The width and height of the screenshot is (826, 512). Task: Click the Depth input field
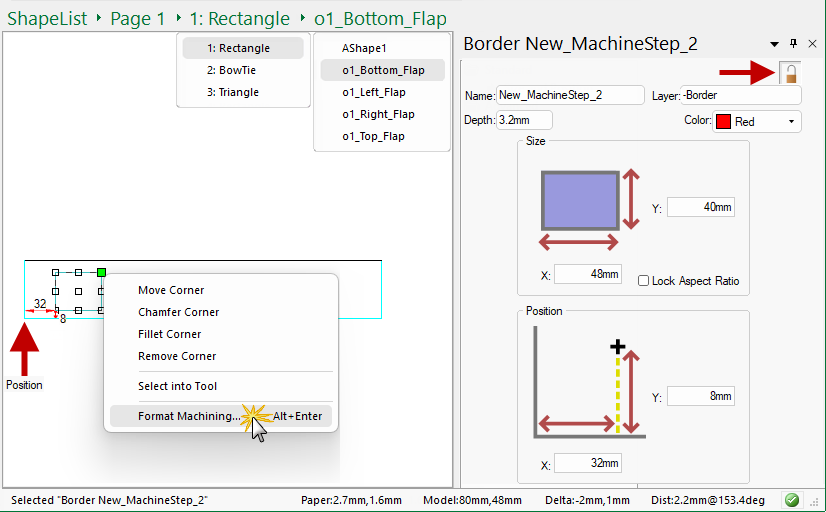[x=524, y=120]
